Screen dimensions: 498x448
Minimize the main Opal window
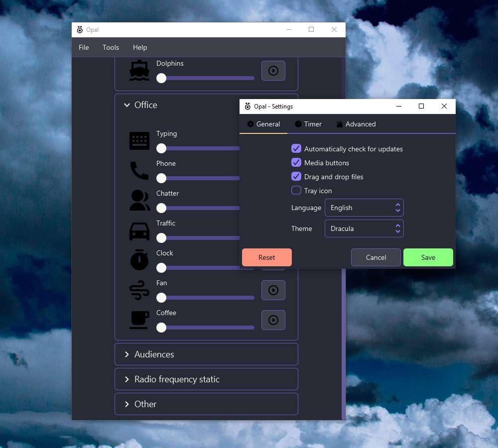(289, 29)
